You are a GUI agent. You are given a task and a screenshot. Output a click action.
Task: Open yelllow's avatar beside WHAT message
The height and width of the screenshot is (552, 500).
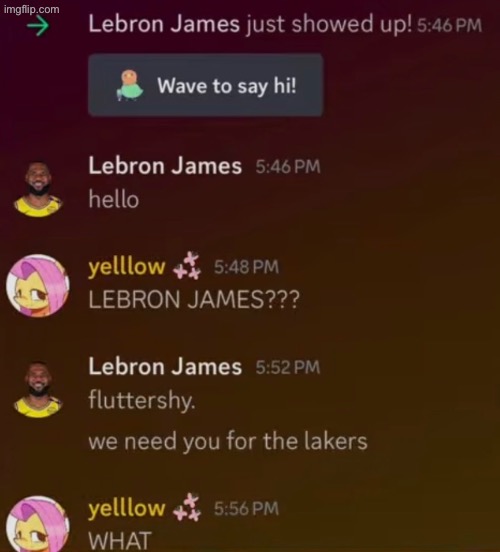pos(38,525)
